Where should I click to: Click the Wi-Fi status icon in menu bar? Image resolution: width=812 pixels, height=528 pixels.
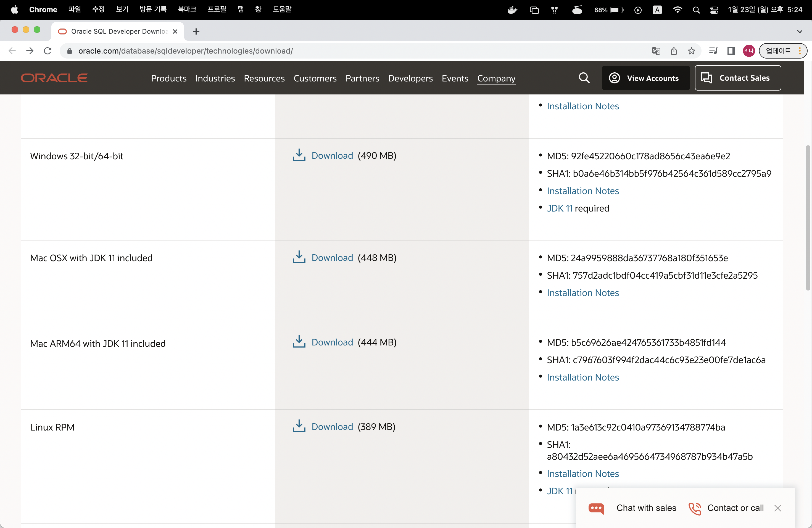pos(677,10)
